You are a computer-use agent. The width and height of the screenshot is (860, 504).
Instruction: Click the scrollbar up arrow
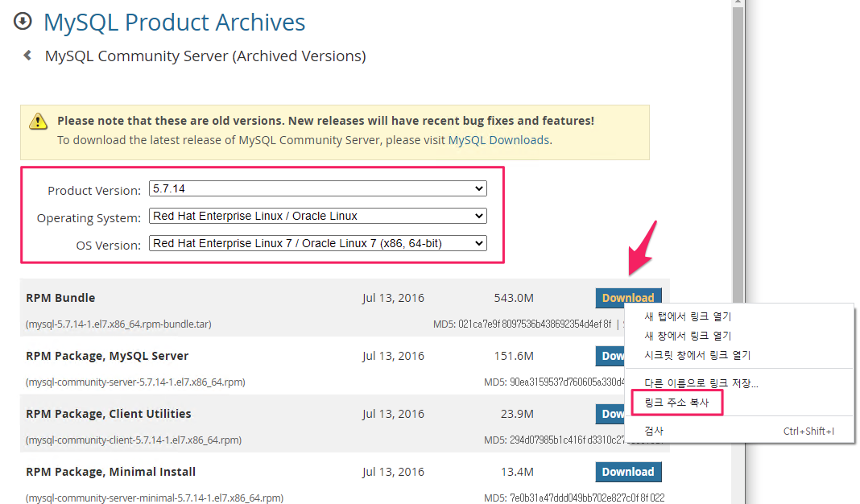pyautogui.click(x=738, y=2)
